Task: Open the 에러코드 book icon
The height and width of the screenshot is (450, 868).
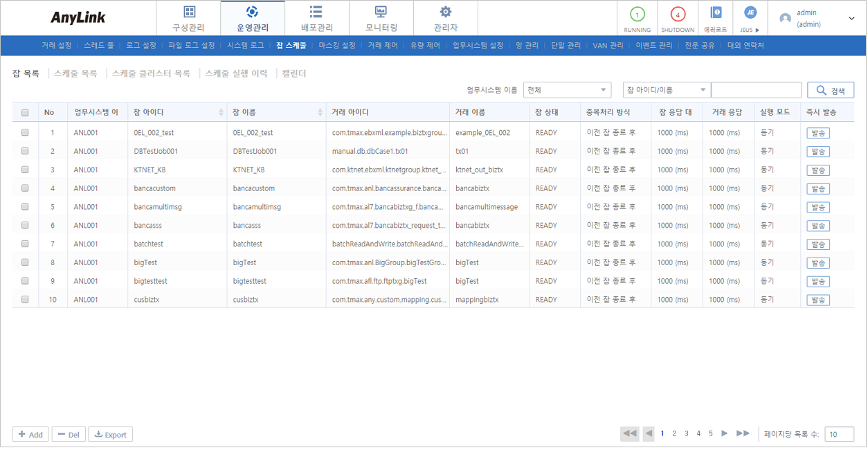Action: click(x=716, y=12)
